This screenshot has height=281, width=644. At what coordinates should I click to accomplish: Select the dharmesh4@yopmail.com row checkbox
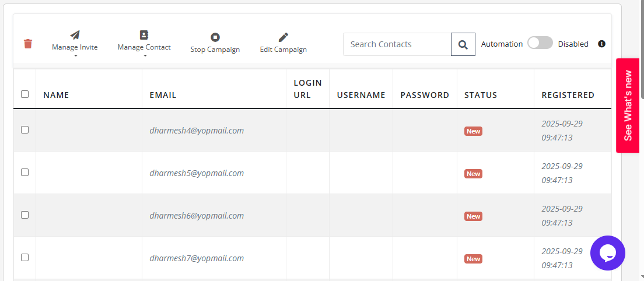click(25, 130)
